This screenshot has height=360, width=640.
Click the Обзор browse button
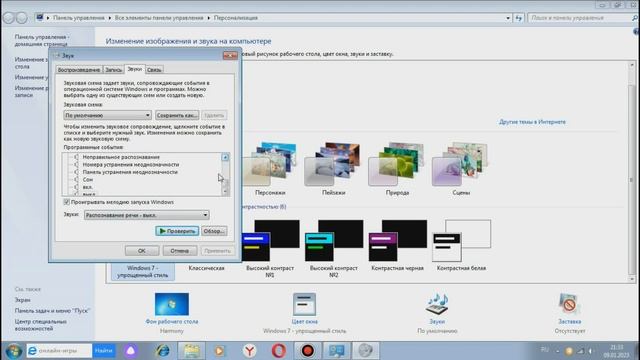click(214, 231)
